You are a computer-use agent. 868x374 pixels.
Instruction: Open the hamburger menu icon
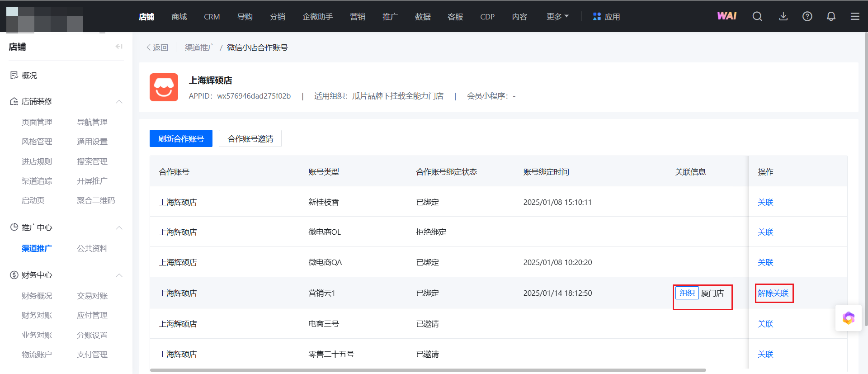point(855,16)
